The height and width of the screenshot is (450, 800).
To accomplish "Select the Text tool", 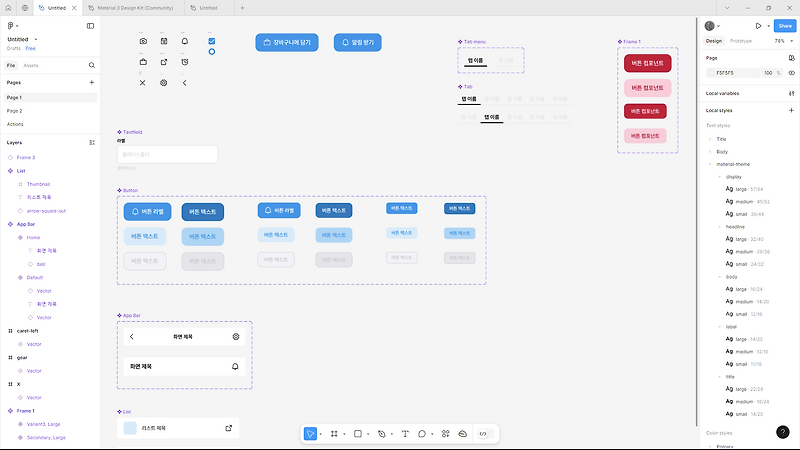I will 405,434.
